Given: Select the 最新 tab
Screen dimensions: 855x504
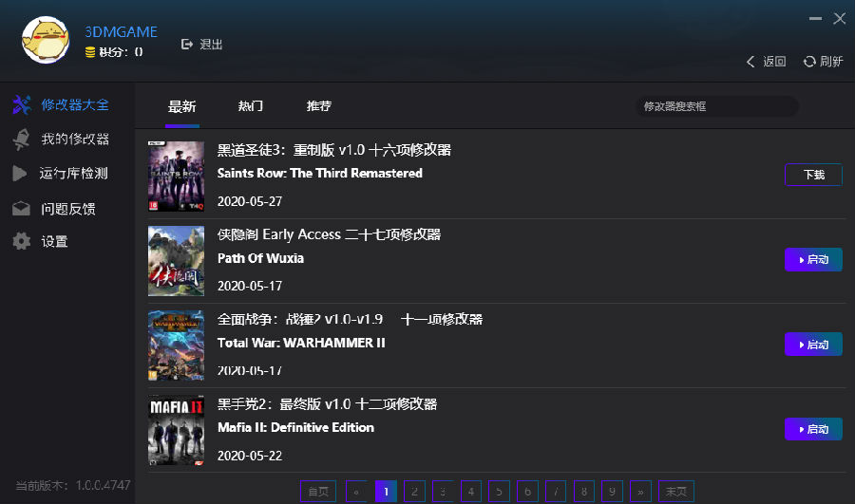Looking at the screenshot, I should click(x=181, y=106).
